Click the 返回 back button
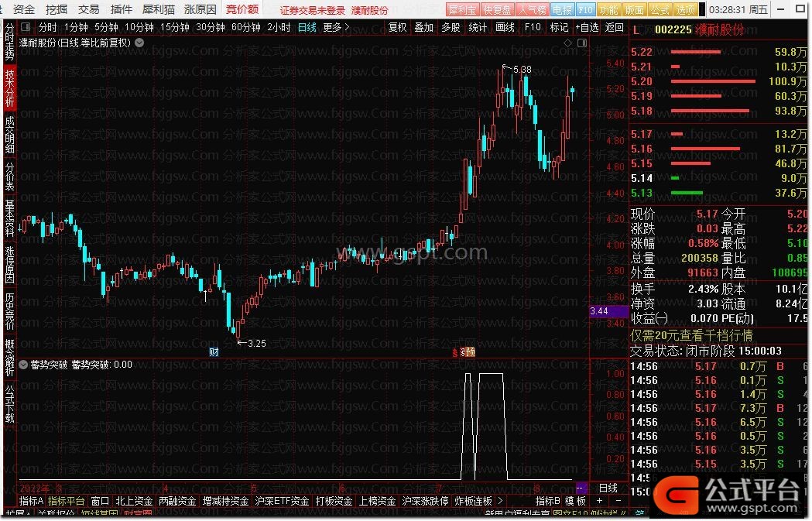This screenshot has width=812, height=521. pyautogui.click(x=615, y=27)
